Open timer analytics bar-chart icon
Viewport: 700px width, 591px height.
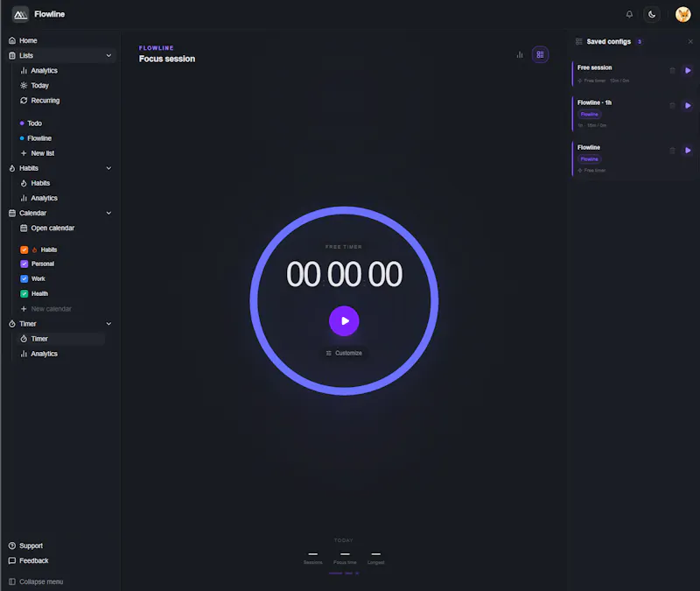pyautogui.click(x=520, y=54)
